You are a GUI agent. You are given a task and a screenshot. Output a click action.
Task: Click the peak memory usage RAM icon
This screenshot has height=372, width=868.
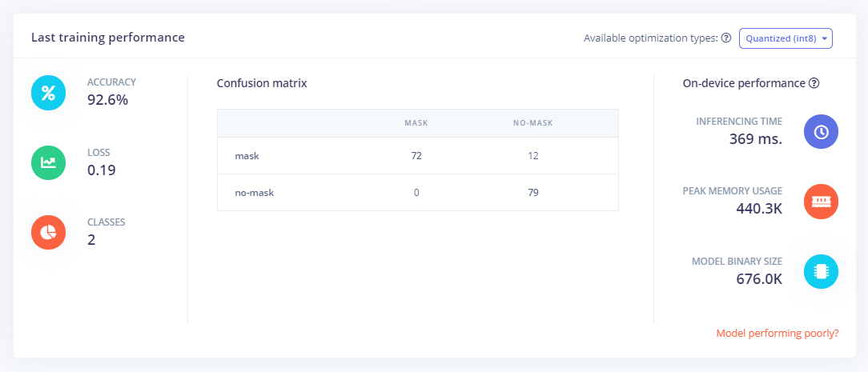tap(821, 202)
